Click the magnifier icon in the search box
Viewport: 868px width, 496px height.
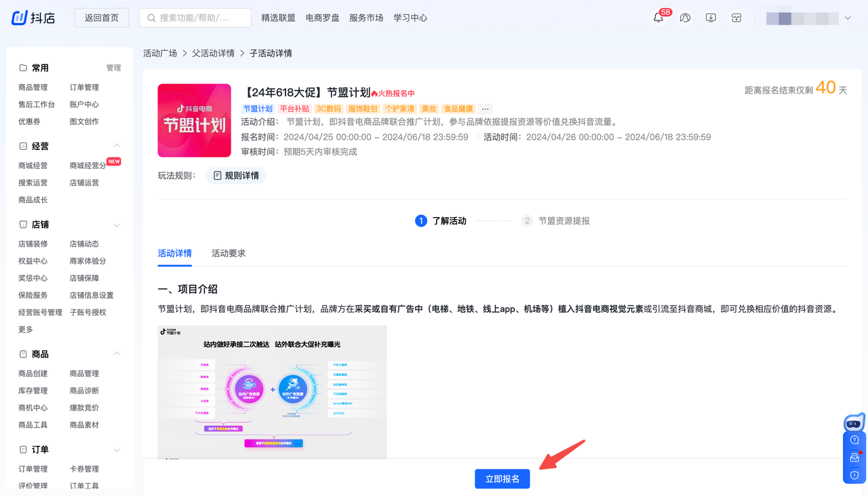click(x=151, y=18)
